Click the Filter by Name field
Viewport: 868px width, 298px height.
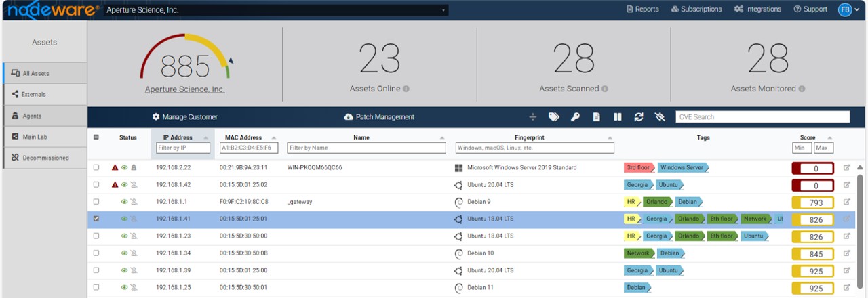[366, 148]
